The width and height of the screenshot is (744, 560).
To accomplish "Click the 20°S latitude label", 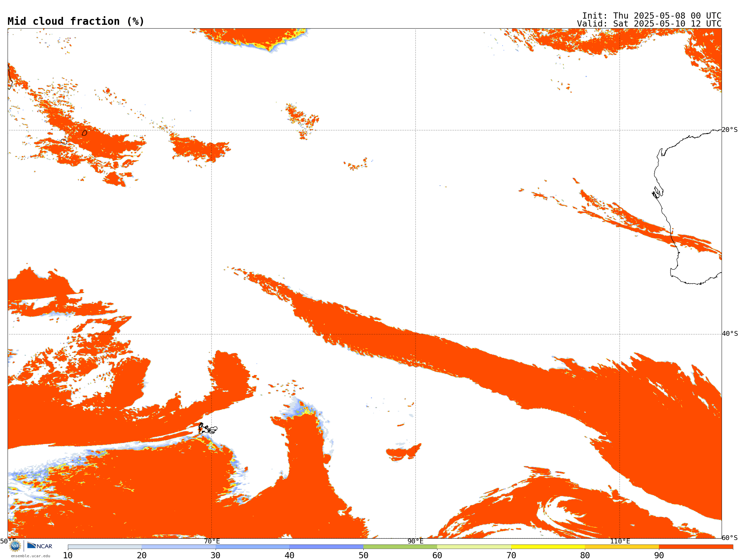I will (x=730, y=130).
